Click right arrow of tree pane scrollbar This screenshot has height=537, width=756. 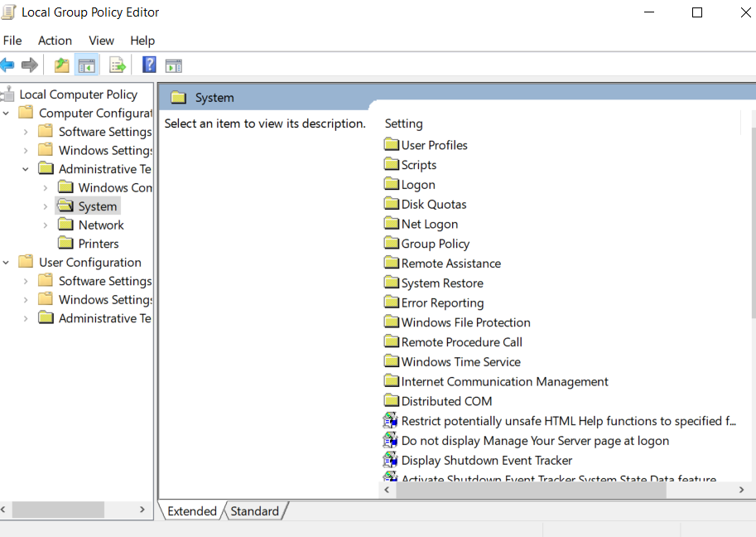142,510
